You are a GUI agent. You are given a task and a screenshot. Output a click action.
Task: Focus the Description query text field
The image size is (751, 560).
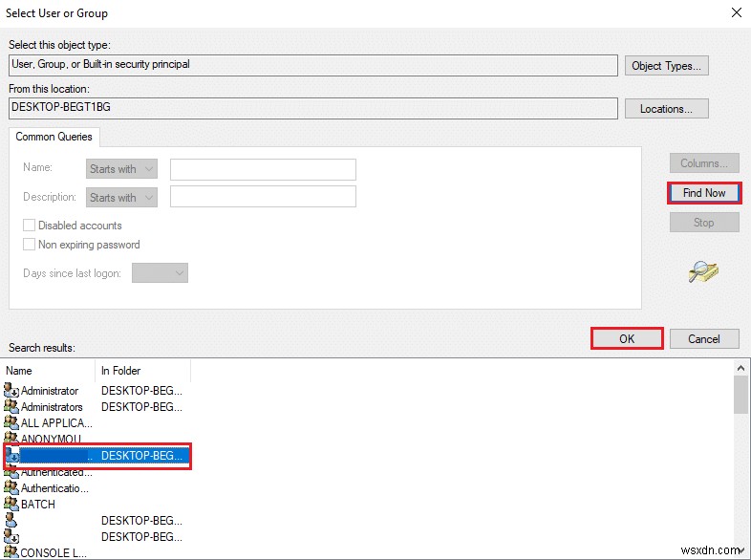coord(263,197)
